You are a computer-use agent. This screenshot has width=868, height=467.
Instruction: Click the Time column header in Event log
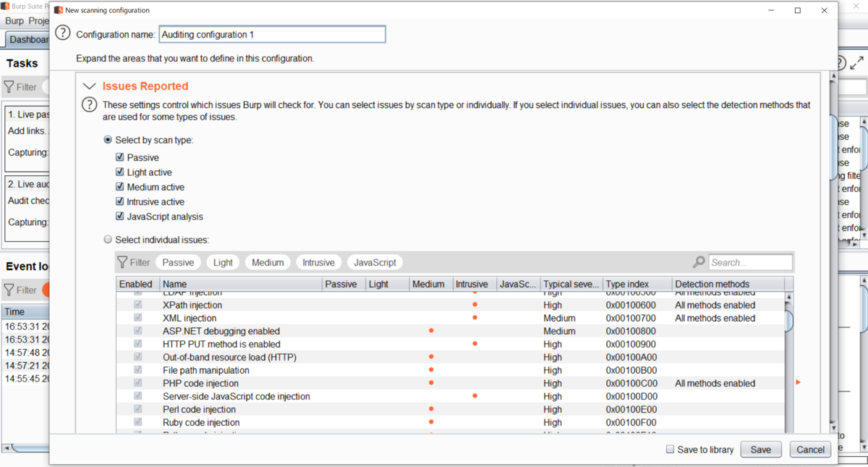click(x=26, y=312)
